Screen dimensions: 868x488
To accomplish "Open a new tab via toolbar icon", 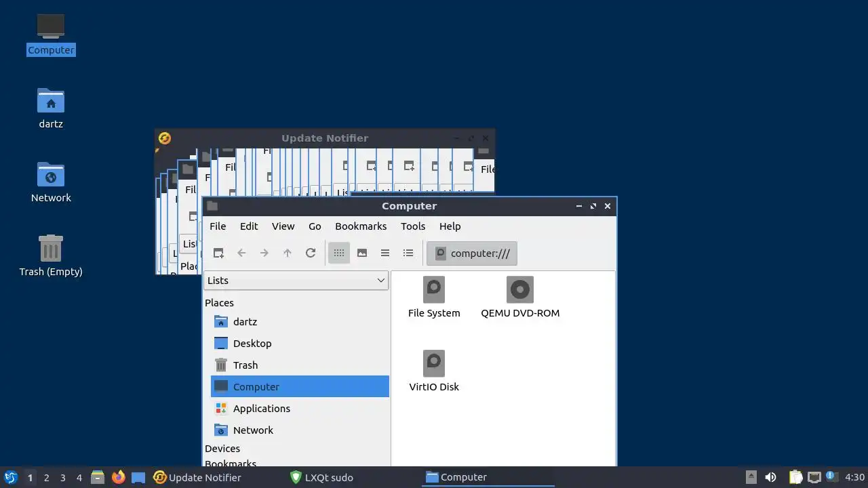I will tap(218, 253).
